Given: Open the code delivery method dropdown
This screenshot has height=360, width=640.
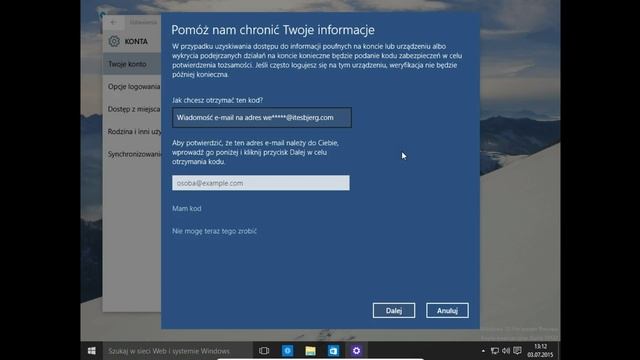Looking at the screenshot, I should [262, 118].
